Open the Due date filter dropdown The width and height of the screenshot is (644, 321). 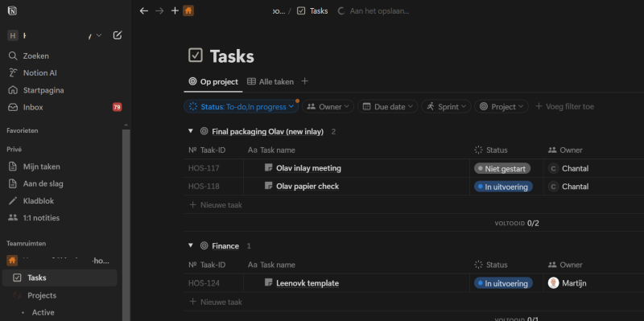(x=388, y=107)
